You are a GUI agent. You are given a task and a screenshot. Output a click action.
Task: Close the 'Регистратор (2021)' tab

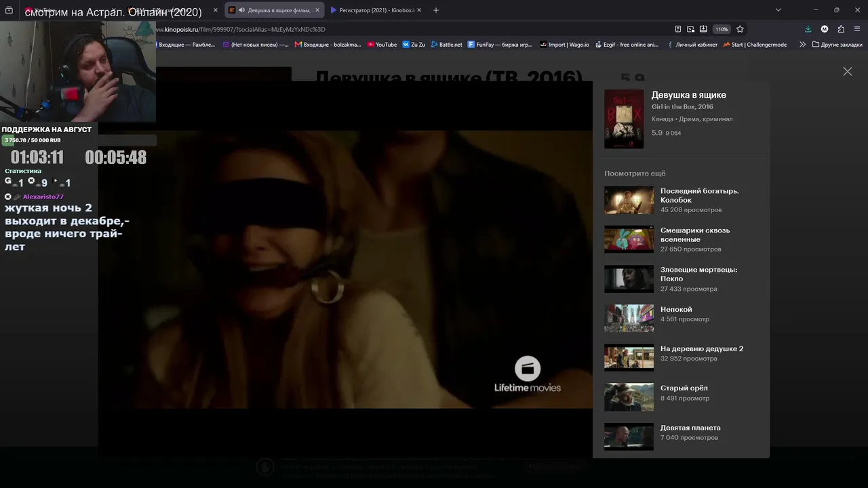419,10
